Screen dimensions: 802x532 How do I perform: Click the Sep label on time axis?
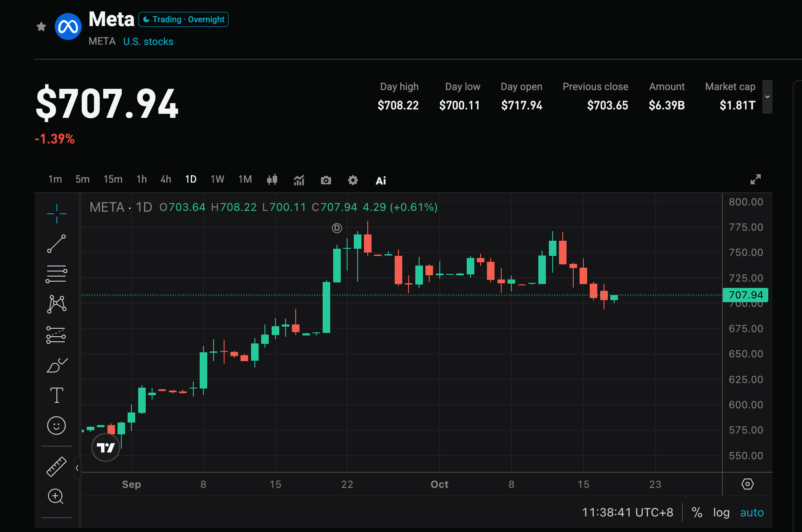(x=131, y=484)
